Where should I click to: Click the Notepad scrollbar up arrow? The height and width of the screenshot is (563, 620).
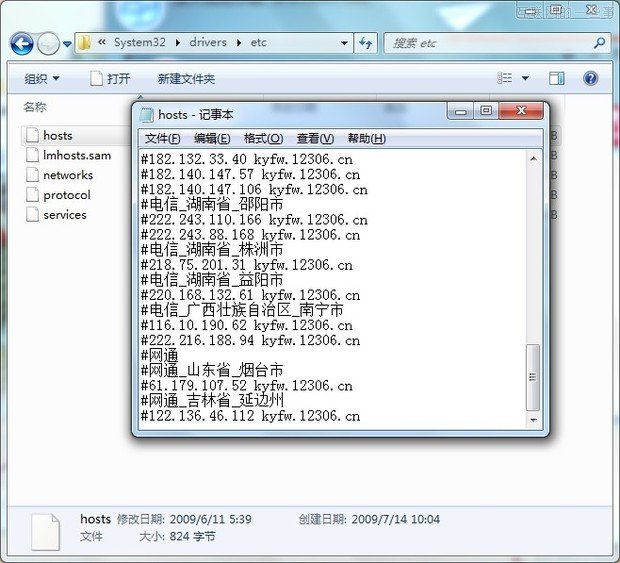pos(533,159)
